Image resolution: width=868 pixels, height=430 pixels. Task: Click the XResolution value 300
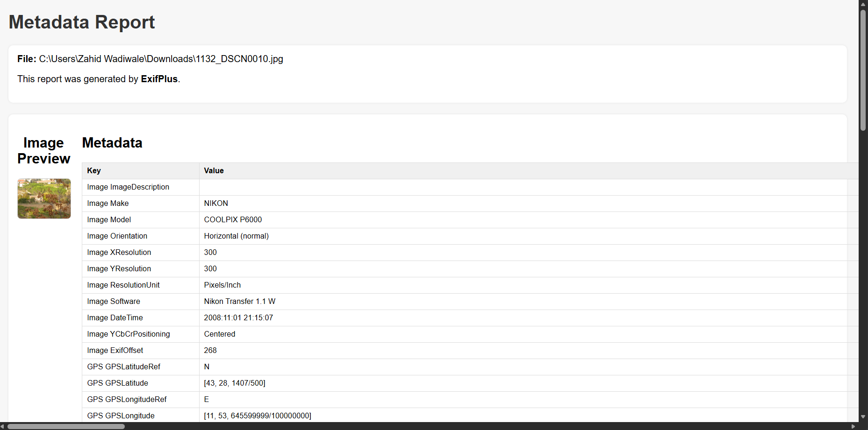point(210,253)
